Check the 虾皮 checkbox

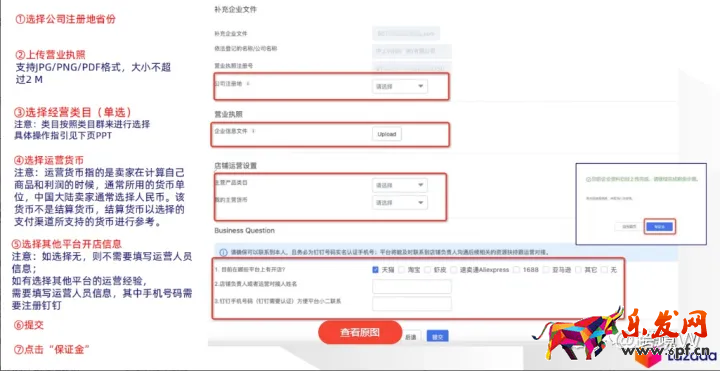point(427,270)
